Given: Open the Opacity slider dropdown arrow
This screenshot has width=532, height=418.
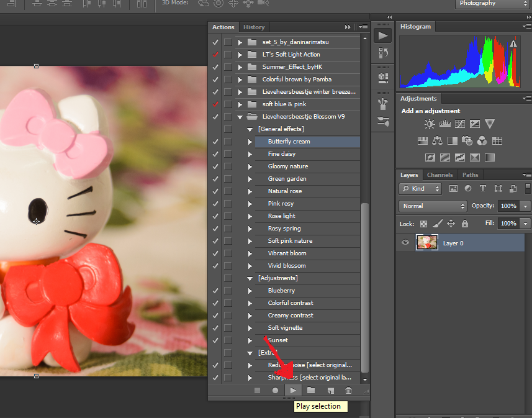Looking at the screenshot, I should click(526, 206).
